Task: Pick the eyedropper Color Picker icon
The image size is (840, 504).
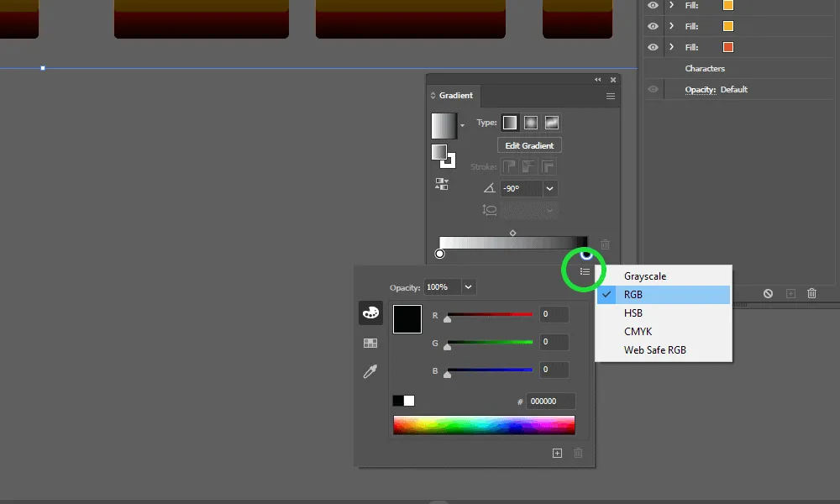Action: 370,371
